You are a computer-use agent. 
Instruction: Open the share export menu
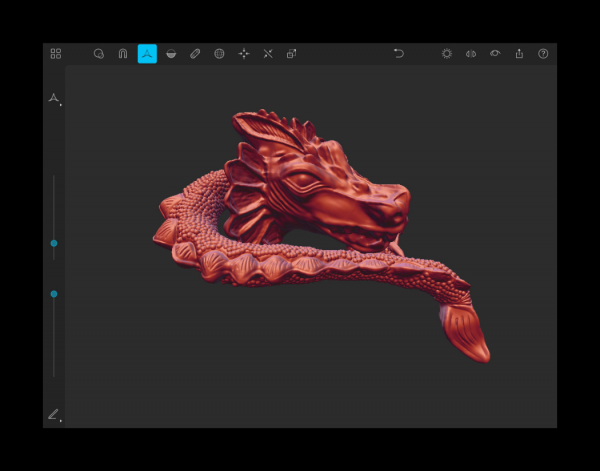coord(519,54)
